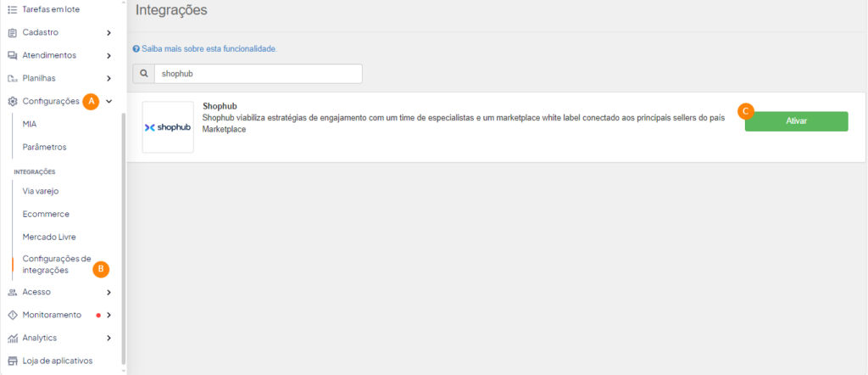Viewport: 868px width, 375px height.
Task: Open the Ecommerce integration item
Action: click(46, 214)
